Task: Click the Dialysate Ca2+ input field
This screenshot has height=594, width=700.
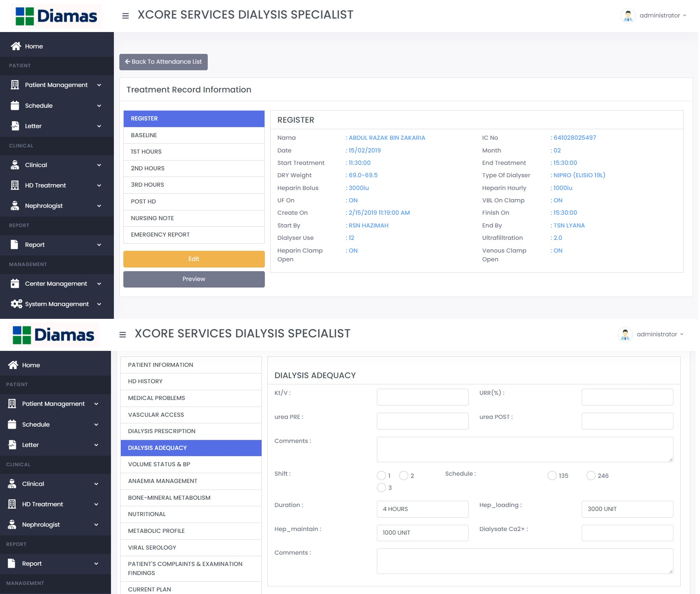Action: click(x=627, y=533)
